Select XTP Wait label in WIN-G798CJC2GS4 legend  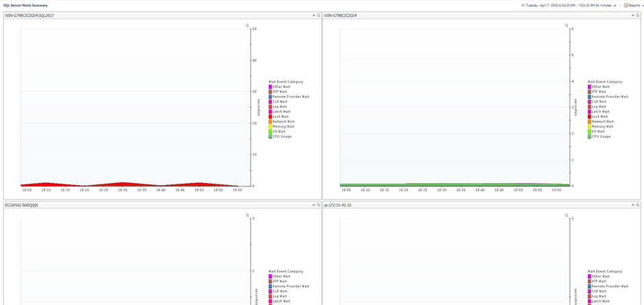pyautogui.click(x=599, y=92)
